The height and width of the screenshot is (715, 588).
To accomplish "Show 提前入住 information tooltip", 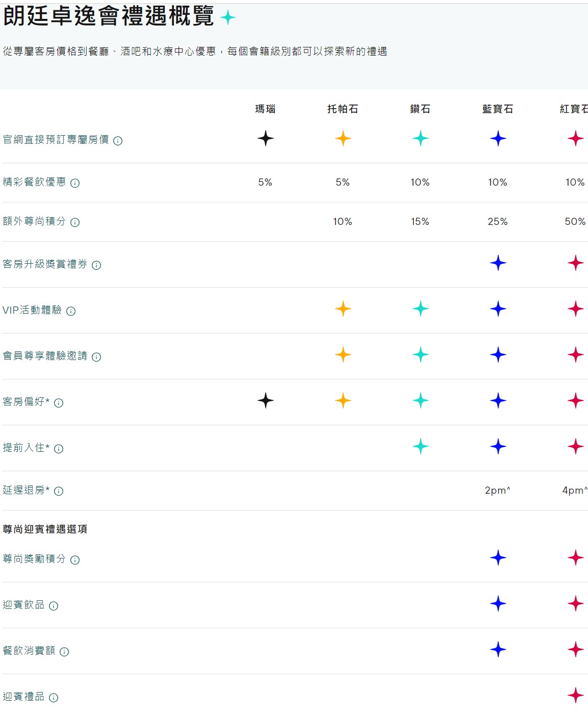I will click(x=59, y=449).
